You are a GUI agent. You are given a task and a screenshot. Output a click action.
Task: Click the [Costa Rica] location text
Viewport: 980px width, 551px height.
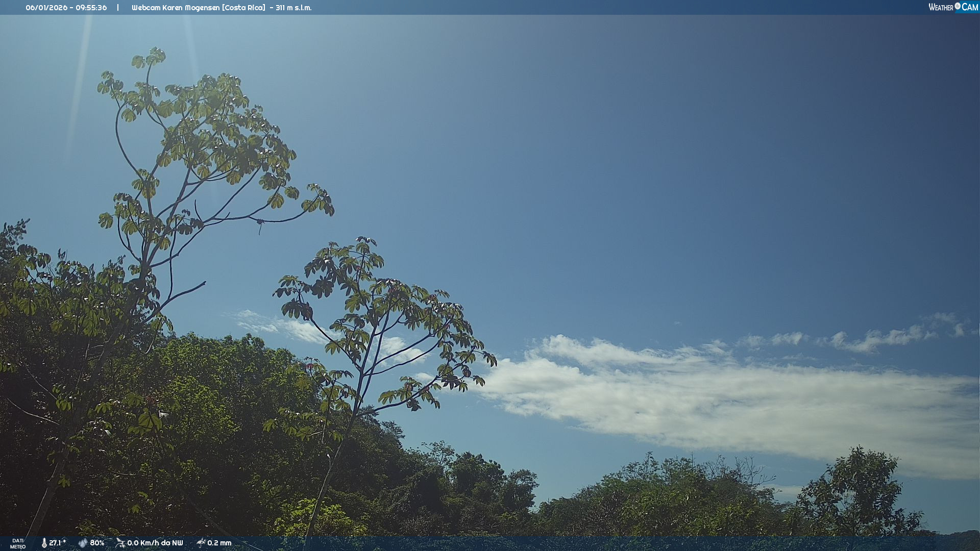pyautogui.click(x=243, y=8)
